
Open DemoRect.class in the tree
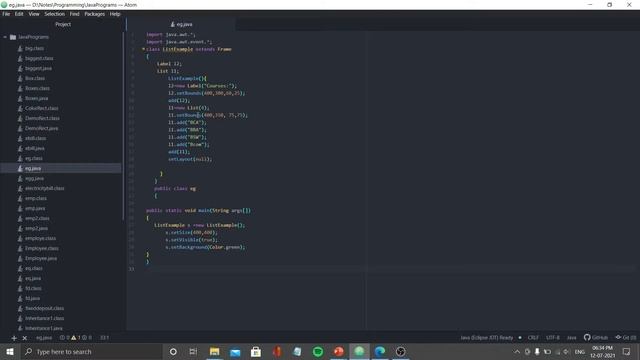(42, 118)
